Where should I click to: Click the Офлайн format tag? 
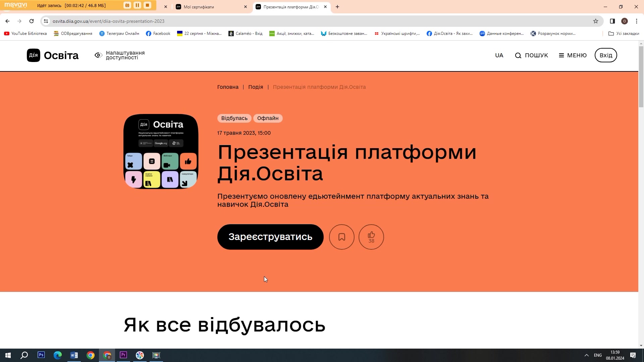click(x=268, y=118)
